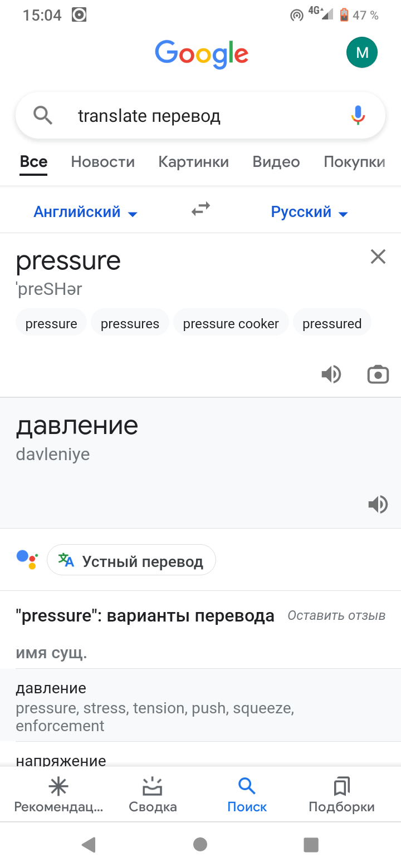Tap the Устный перевод button
The height and width of the screenshot is (868, 401).
tap(131, 560)
